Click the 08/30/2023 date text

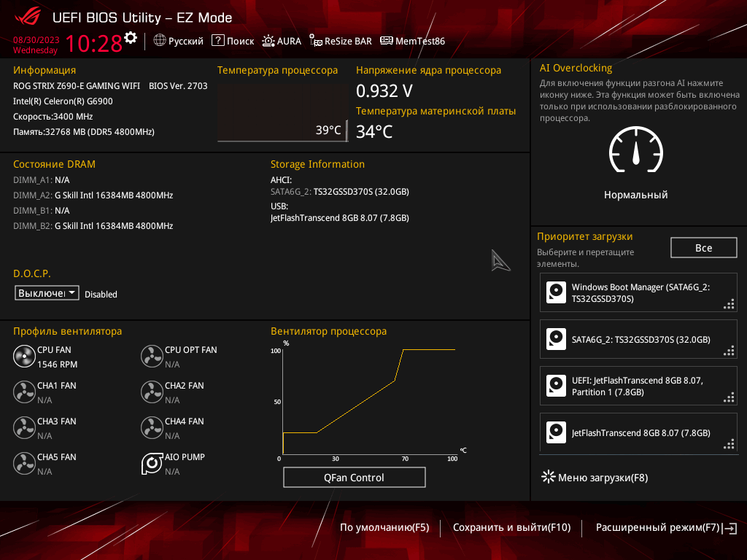pos(36,39)
